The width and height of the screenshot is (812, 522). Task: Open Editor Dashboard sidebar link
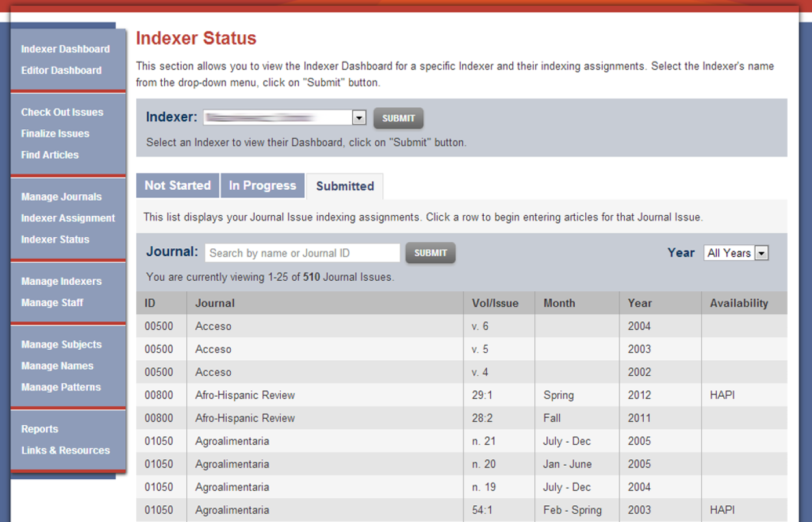click(61, 70)
